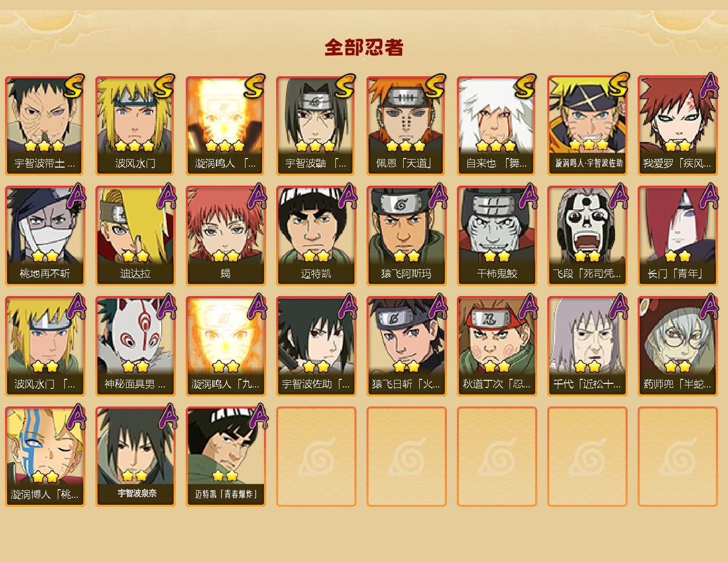Open the 秋道丁次「忍...」ninja card

pyautogui.click(x=497, y=346)
